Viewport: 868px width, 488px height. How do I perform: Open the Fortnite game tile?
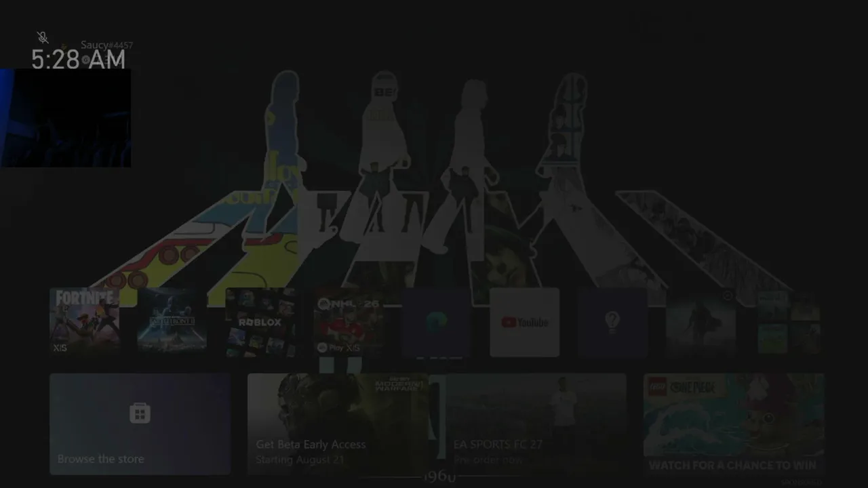pyautogui.click(x=85, y=322)
